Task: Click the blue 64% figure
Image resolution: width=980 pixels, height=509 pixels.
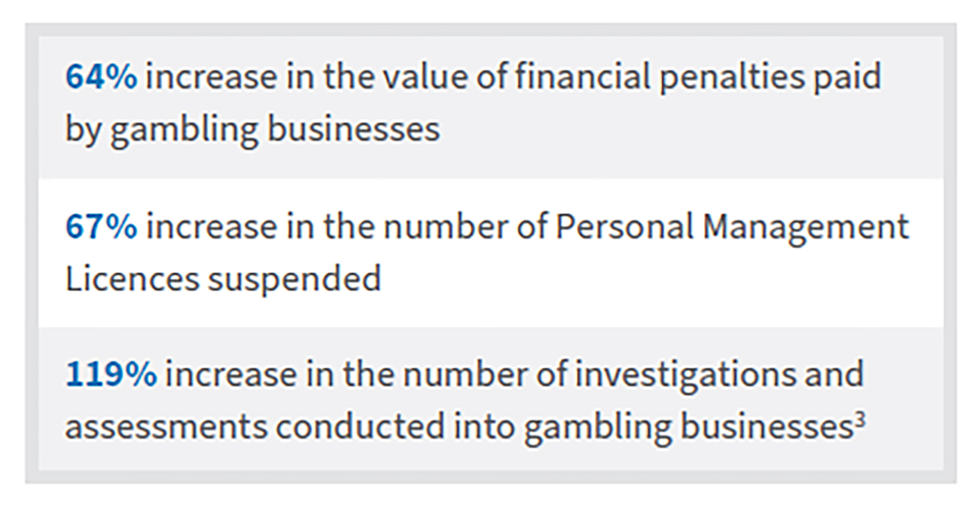Action: (x=101, y=77)
